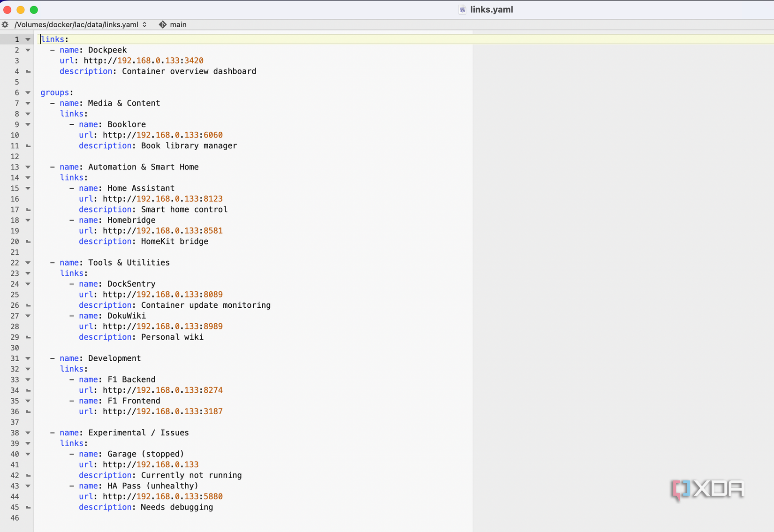Image resolution: width=774 pixels, height=532 pixels.
Task: Open the links.yaml file path dropdown
Action: point(76,24)
